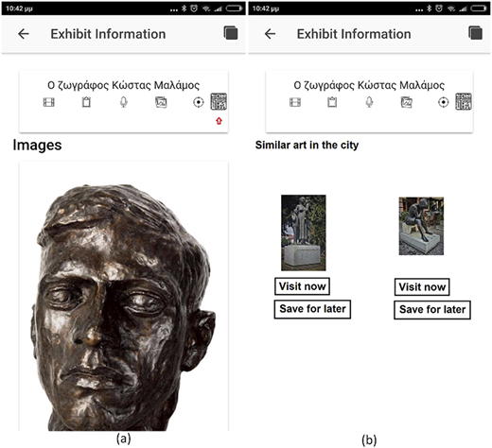Select the seated statue thumbnail

(x=421, y=226)
